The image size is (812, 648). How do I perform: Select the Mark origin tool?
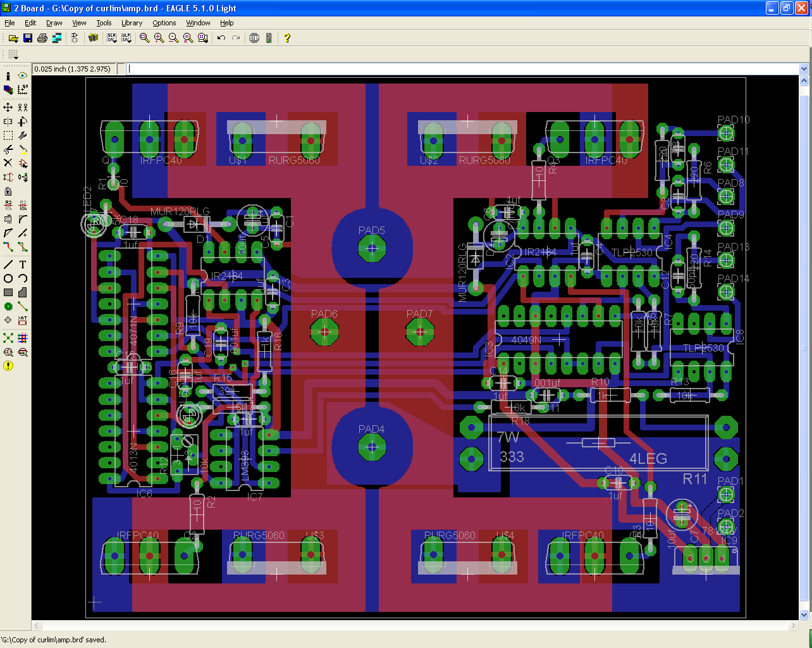click(23, 90)
